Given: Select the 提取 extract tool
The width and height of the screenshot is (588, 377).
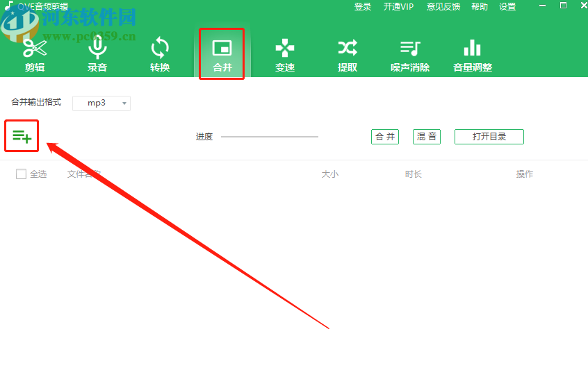Looking at the screenshot, I should tap(348, 55).
